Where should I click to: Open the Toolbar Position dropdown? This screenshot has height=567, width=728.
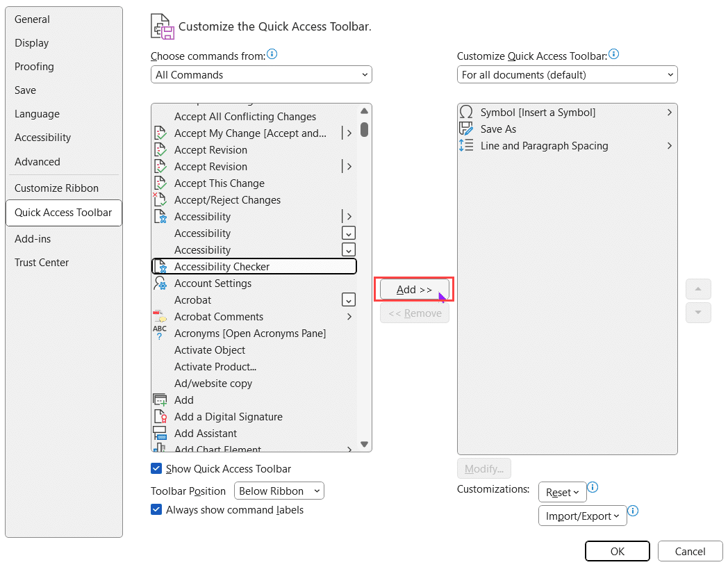279,490
